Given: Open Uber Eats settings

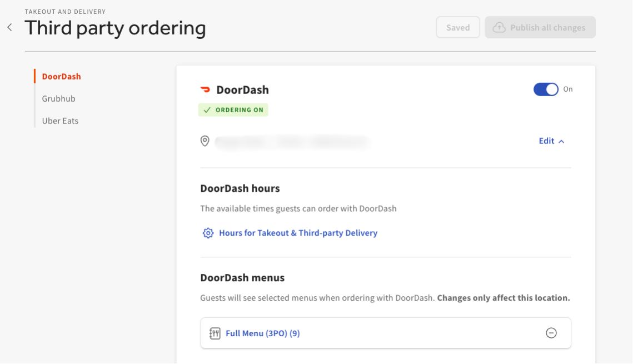Looking at the screenshot, I should 59,121.
